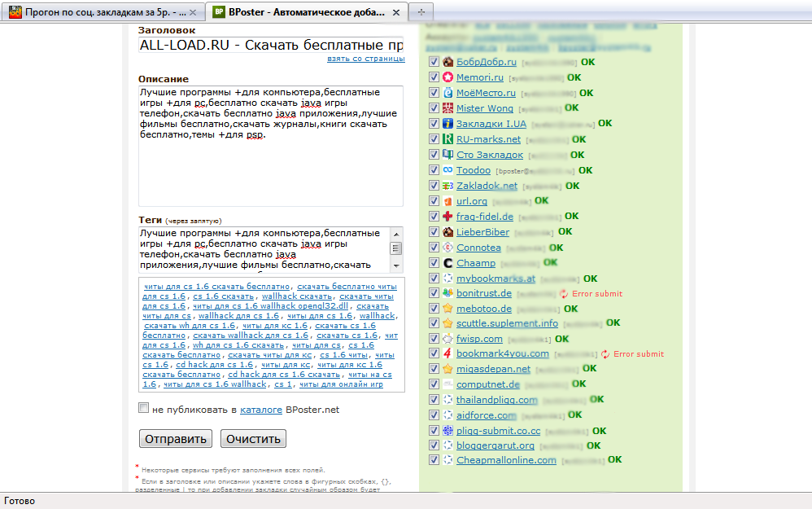Click the 'Готово' status bar text
The height and width of the screenshot is (509, 812).
point(20,501)
